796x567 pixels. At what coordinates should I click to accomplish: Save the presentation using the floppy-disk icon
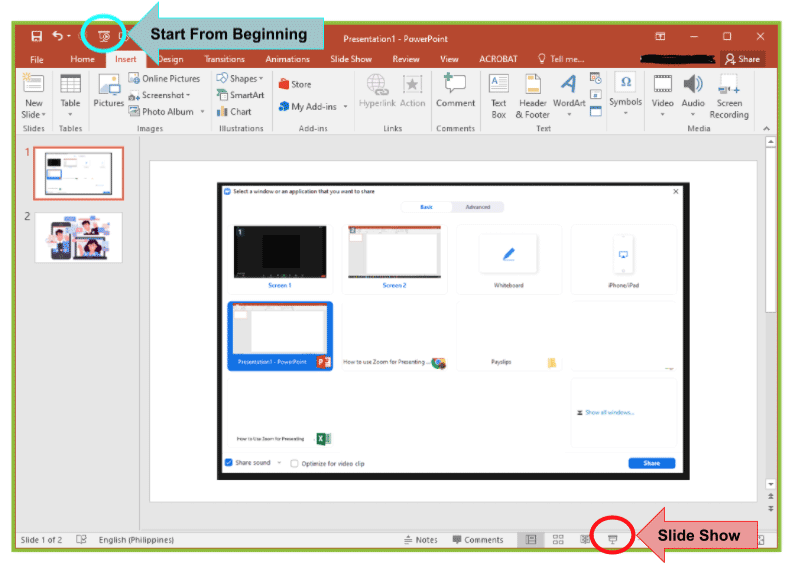coord(37,36)
